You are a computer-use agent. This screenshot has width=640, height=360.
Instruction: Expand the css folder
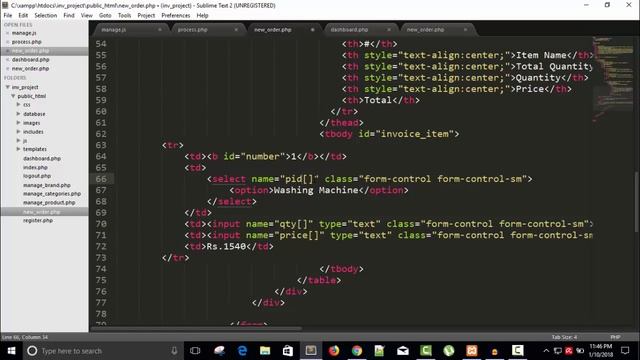pyautogui.click(x=18, y=104)
